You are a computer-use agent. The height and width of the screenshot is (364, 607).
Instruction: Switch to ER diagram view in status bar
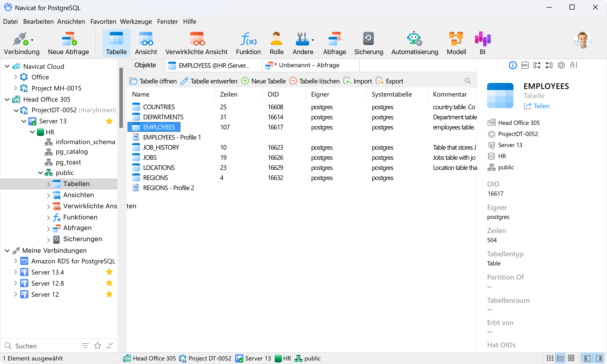(571, 358)
